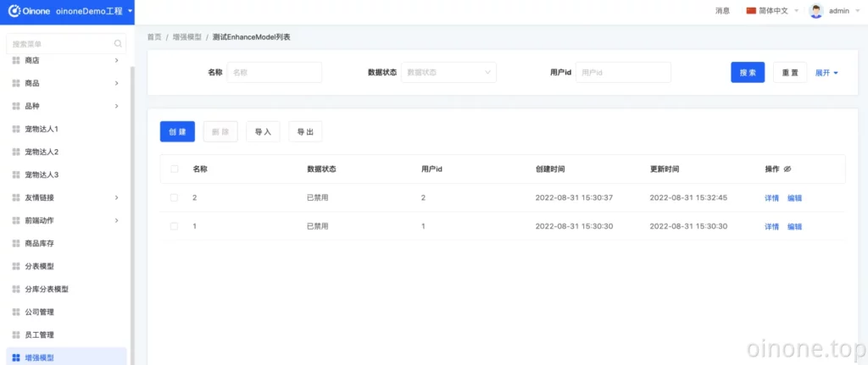Click the search magnifier icon in sidebar
This screenshot has width=868, height=365.
tap(118, 43)
